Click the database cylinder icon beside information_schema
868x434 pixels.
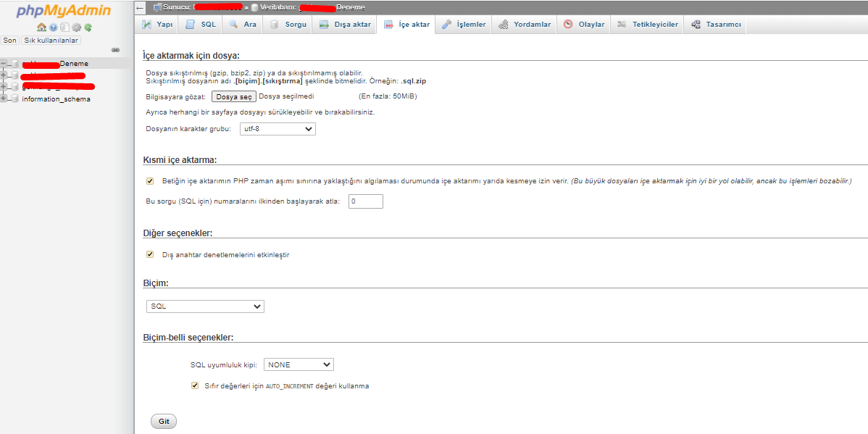point(15,99)
